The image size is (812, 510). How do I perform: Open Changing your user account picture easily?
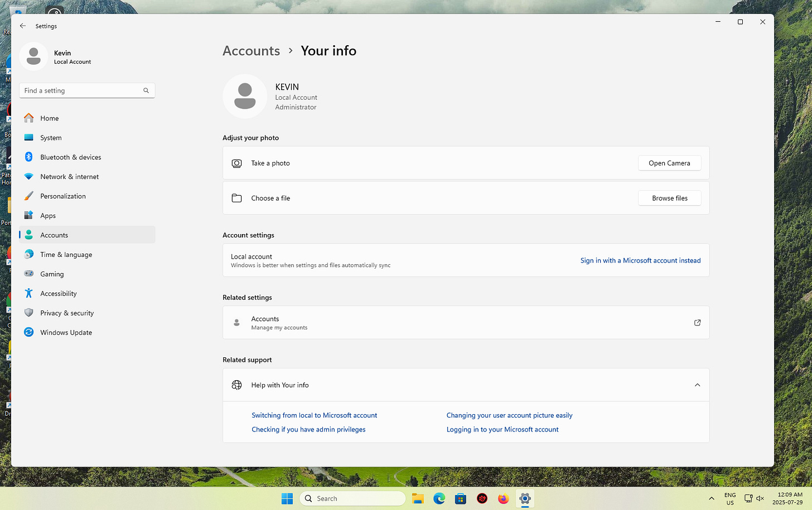(x=509, y=415)
